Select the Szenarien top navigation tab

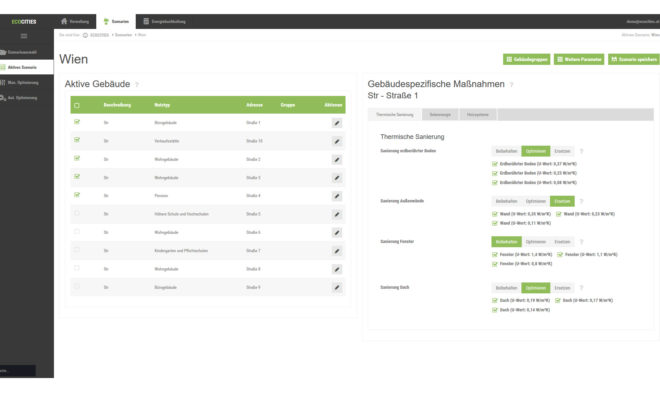click(116, 21)
